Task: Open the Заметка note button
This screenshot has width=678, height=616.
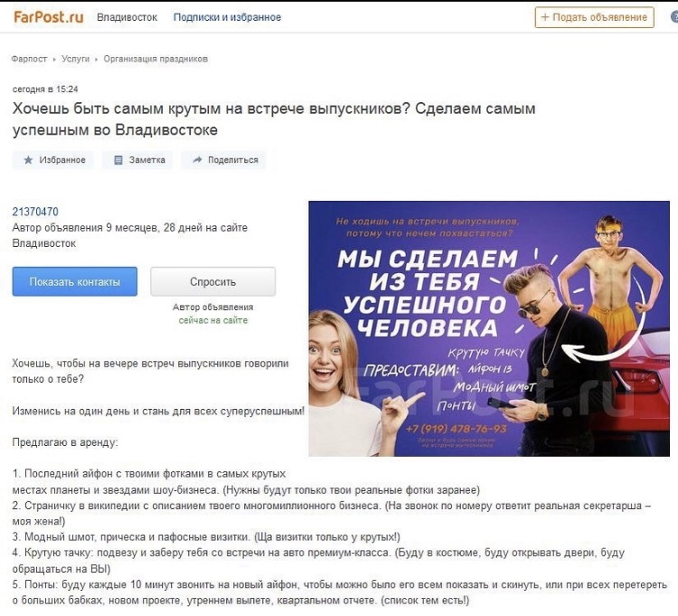Action: tap(137, 160)
